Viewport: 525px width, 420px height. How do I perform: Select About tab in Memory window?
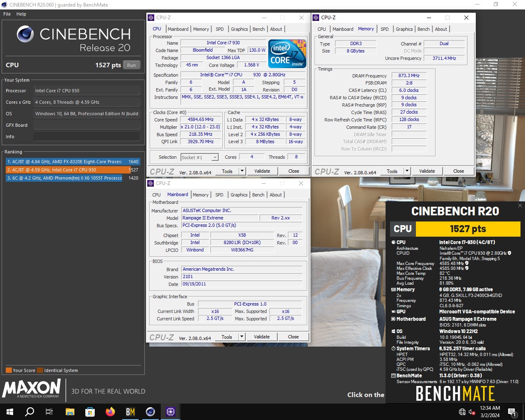coord(441,29)
